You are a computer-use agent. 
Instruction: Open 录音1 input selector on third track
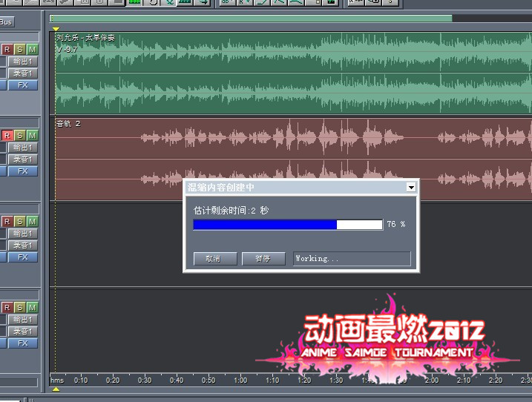coord(23,246)
